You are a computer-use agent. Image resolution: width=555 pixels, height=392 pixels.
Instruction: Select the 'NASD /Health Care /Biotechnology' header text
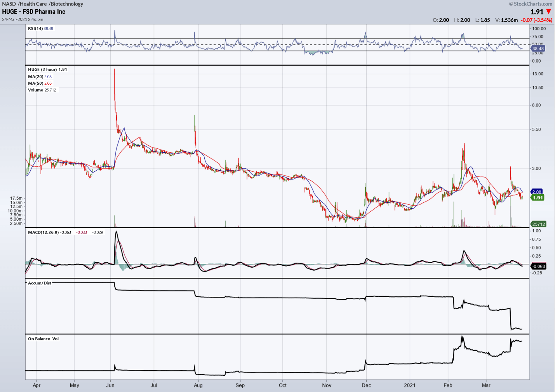point(43,4)
